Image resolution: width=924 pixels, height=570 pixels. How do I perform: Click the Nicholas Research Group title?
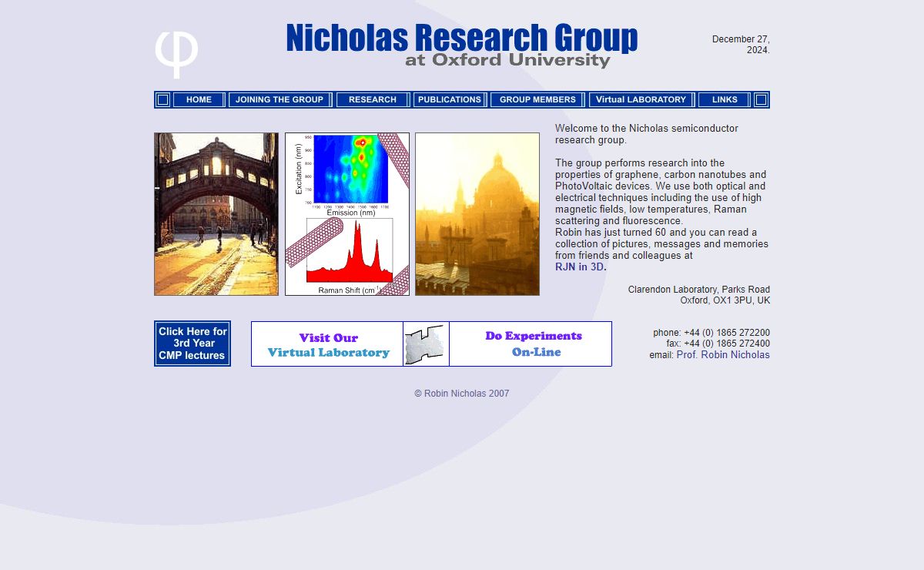[462, 38]
